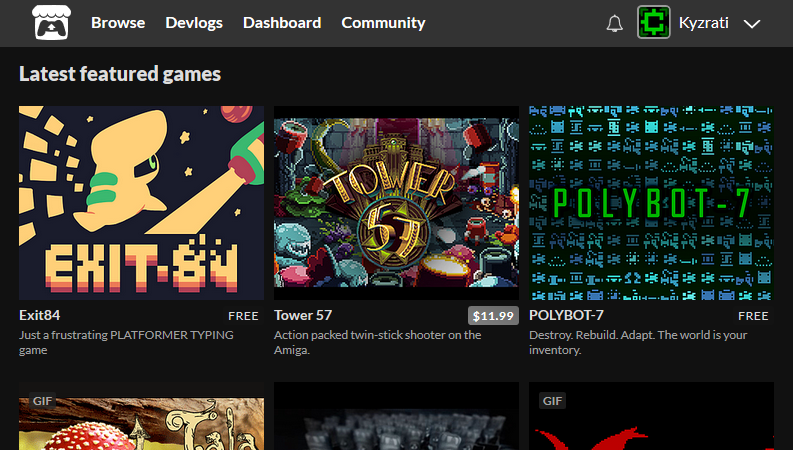Click the FREE label next to Exit84
The height and width of the screenshot is (450, 793).
click(x=243, y=316)
